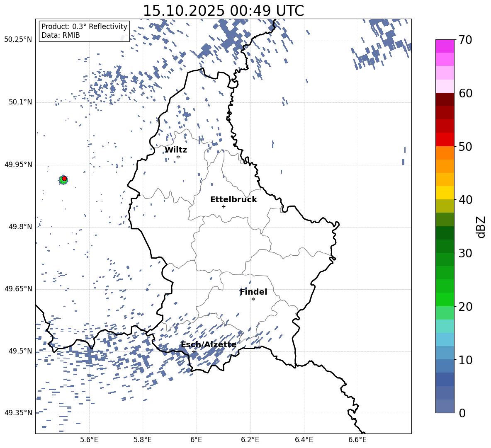Screen dimensions: 491x448
Task: Click the Wiltz city label
Action: point(176,150)
